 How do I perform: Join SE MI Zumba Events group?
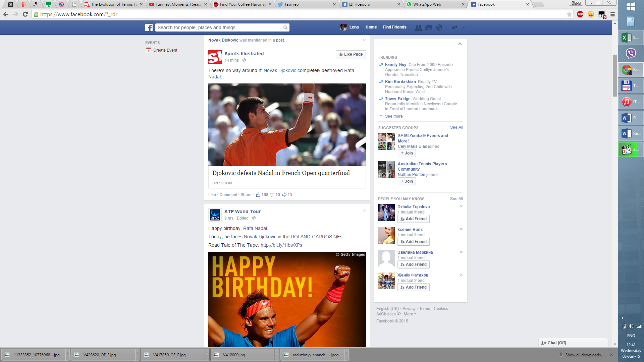407,153
